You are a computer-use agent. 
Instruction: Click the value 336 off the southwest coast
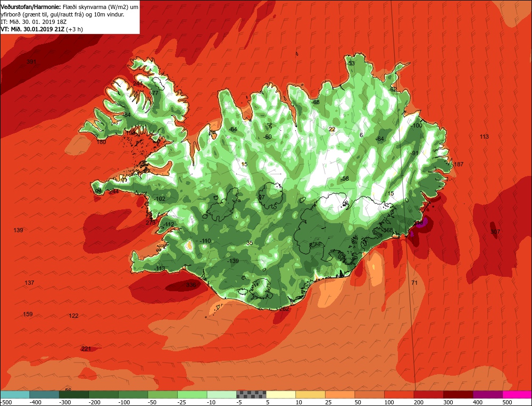click(191, 285)
